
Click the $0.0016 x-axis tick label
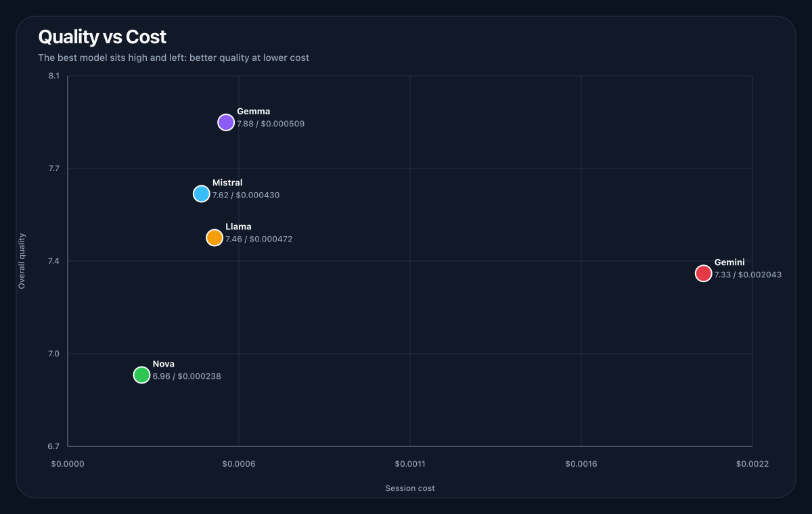pyautogui.click(x=581, y=464)
